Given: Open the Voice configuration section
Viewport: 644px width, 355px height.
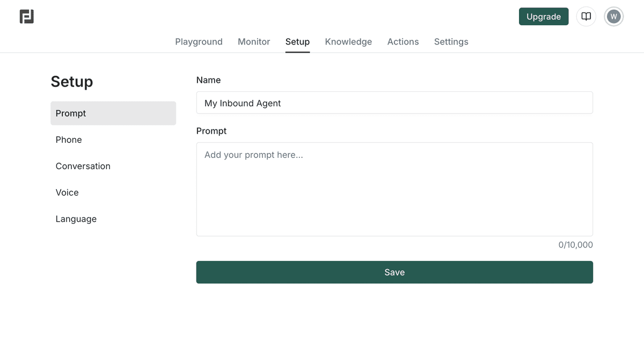Looking at the screenshot, I should coord(67,192).
